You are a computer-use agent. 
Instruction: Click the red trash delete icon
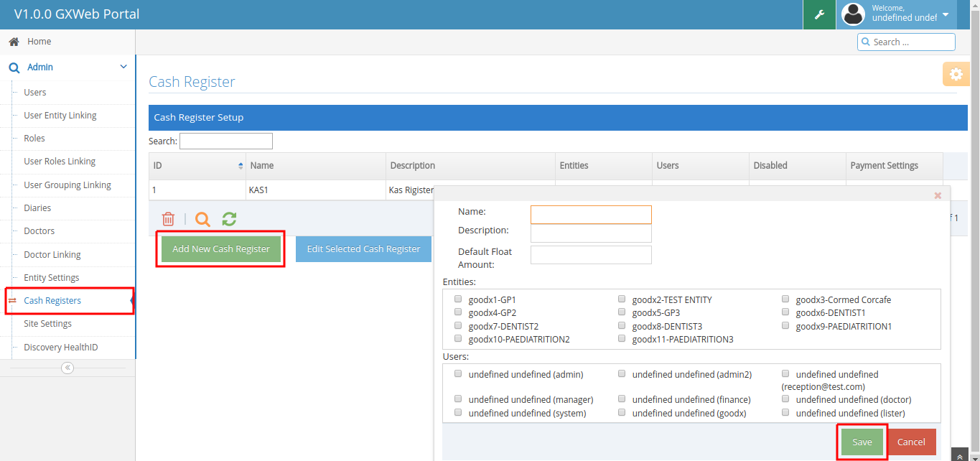(168, 219)
